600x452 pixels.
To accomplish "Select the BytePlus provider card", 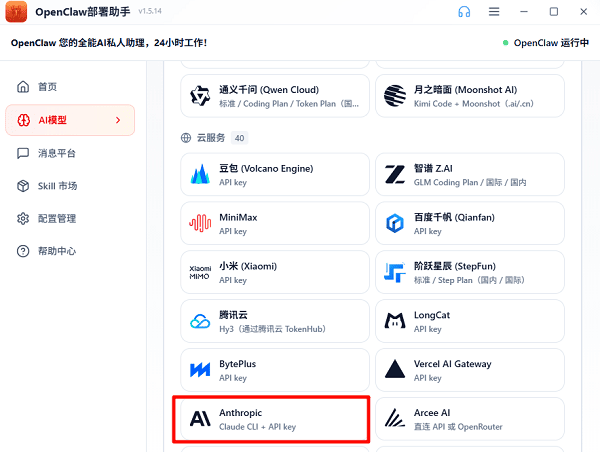I will (x=275, y=370).
